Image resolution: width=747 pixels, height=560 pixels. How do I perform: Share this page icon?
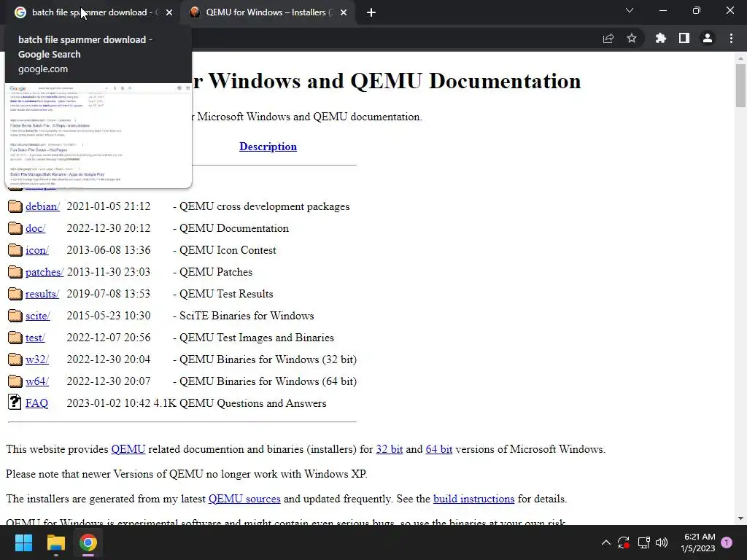point(608,39)
